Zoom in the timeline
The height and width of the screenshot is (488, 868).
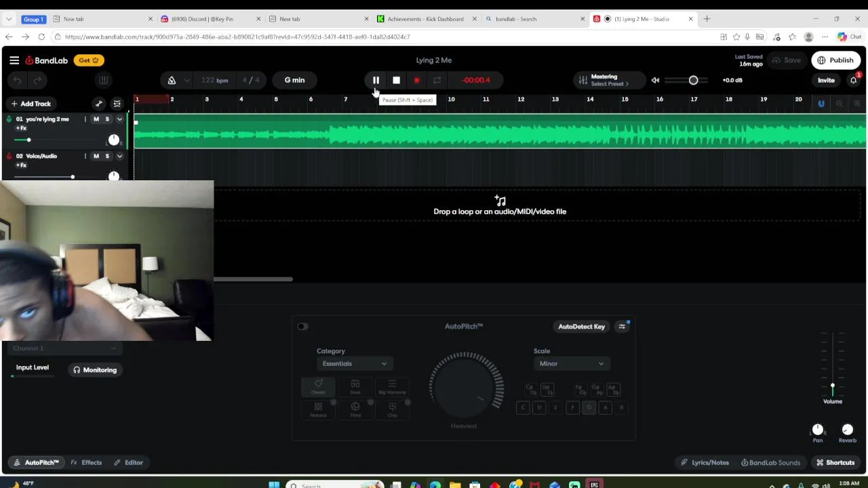coord(857,104)
